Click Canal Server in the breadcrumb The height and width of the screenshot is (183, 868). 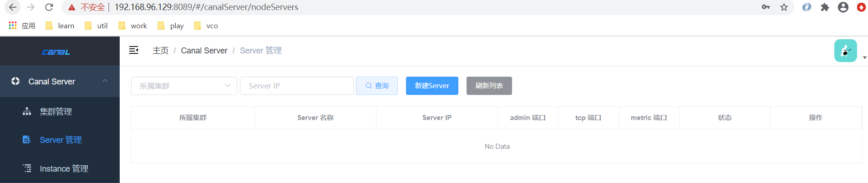point(204,51)
